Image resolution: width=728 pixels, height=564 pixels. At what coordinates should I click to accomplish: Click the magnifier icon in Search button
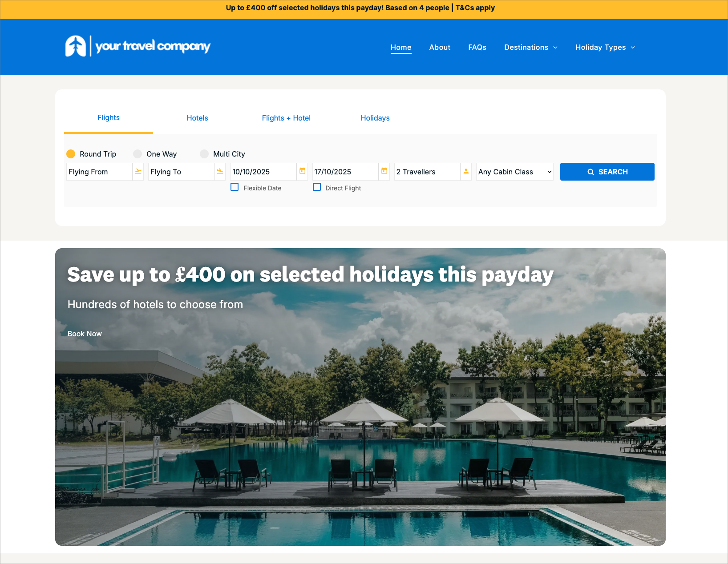click(x=590, y=172)
